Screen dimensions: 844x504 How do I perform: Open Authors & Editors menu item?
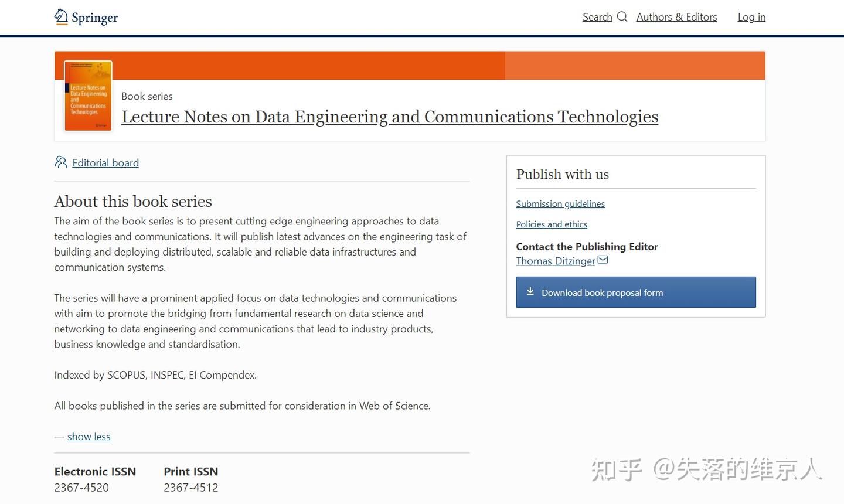676,17
